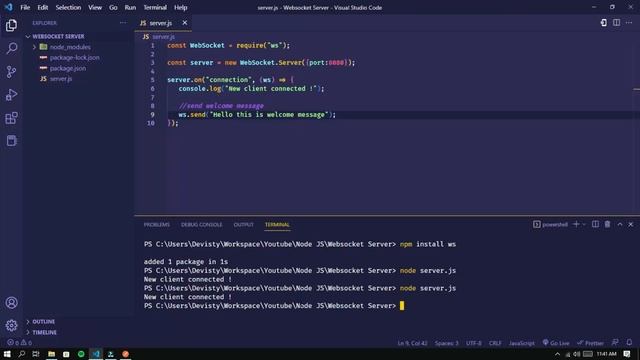640x360 pixels.
Task: Open the View menu
Action: coord(95,7)
